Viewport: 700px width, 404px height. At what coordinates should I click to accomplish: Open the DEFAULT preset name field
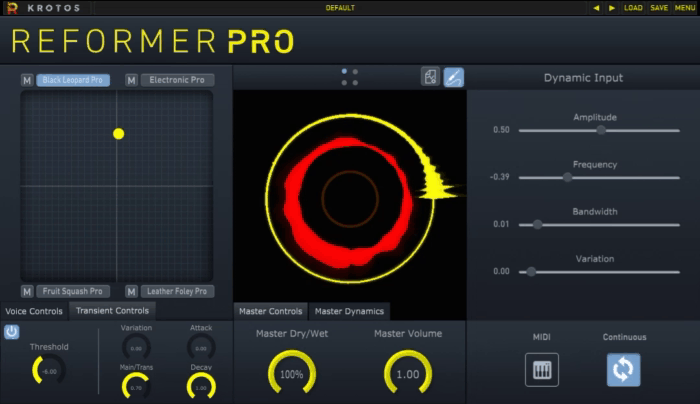click(x=340, y=8)
